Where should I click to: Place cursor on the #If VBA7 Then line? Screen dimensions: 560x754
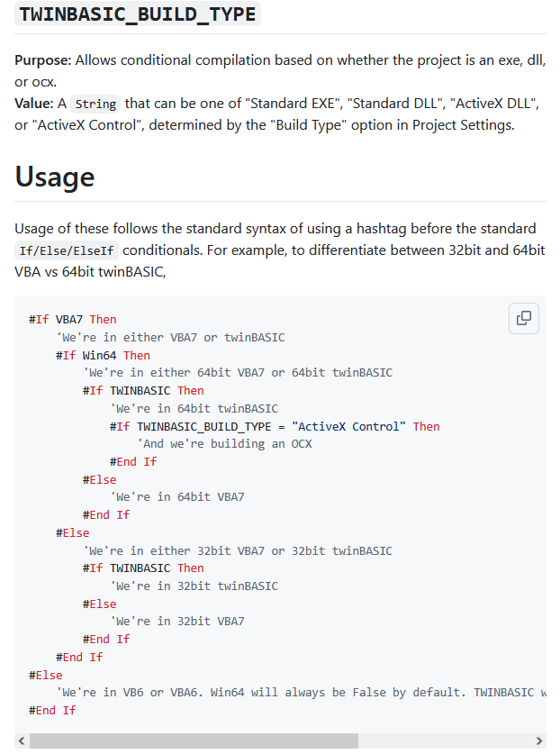pos(72,319)
